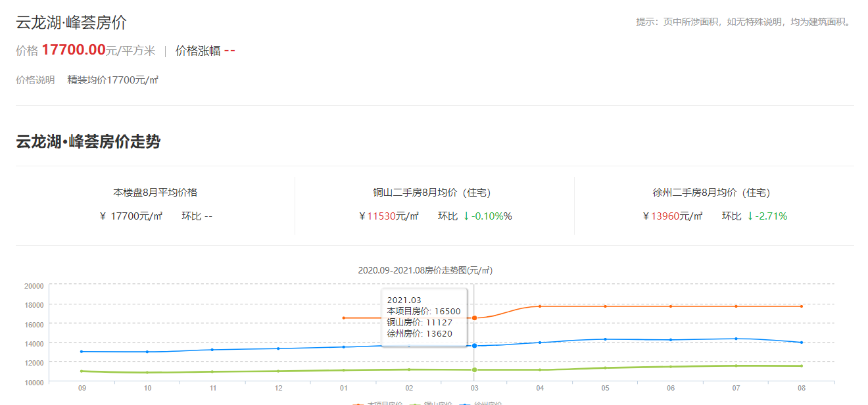
Task: Click the 价格涨幅 label
Action: 198,51
